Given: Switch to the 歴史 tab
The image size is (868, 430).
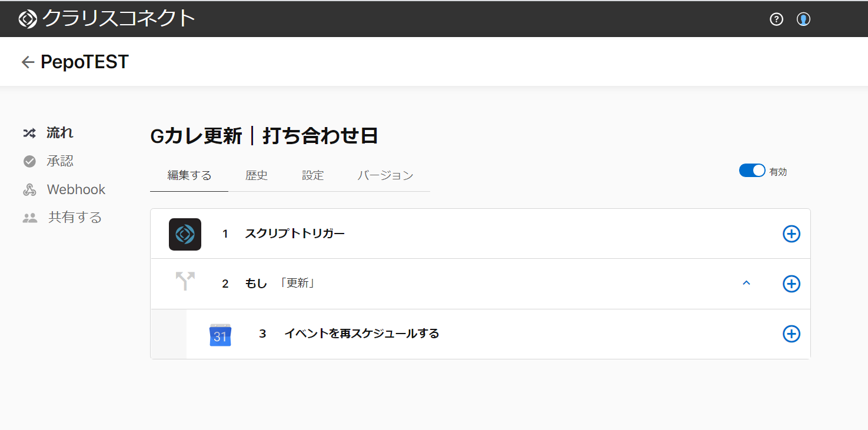Looking at the screenshot, I should coord(257,175).
